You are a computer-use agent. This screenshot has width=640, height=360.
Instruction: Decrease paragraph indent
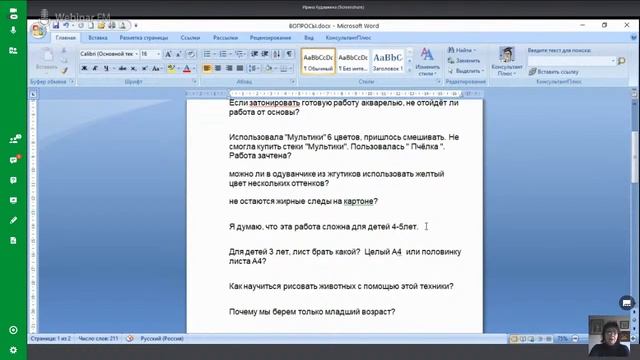pos(255,54)
